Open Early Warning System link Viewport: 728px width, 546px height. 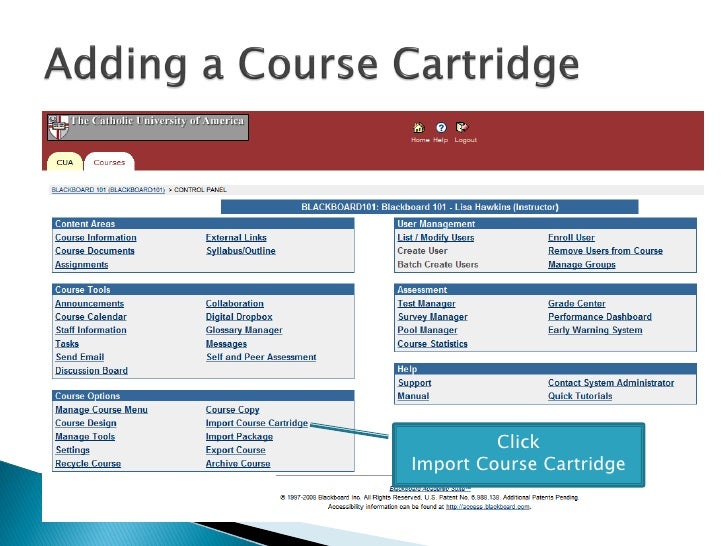tap(595, 330)
